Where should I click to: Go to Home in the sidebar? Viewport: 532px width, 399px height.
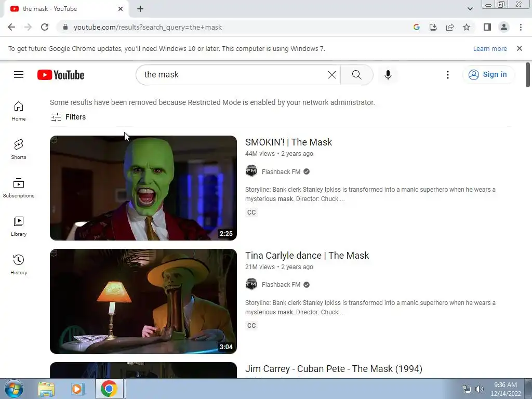[19, 111]
